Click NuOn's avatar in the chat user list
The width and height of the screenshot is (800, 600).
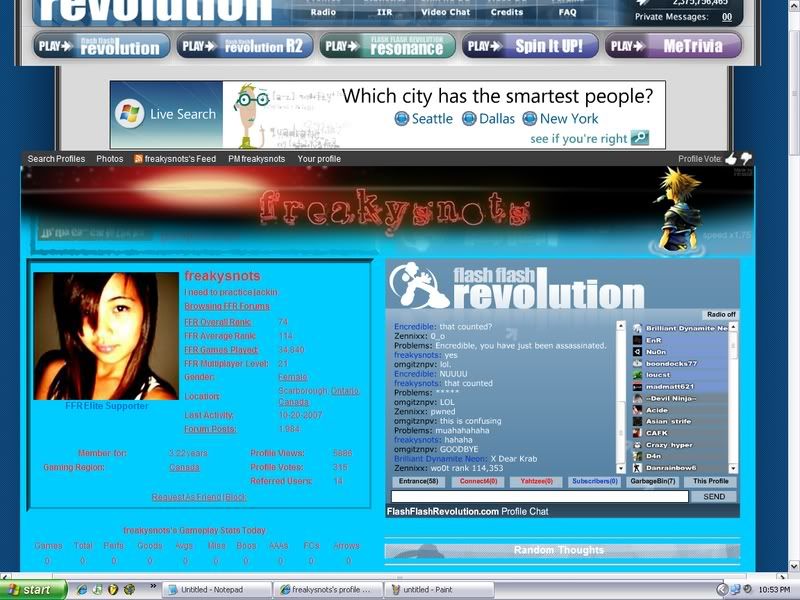pos(637,352)
